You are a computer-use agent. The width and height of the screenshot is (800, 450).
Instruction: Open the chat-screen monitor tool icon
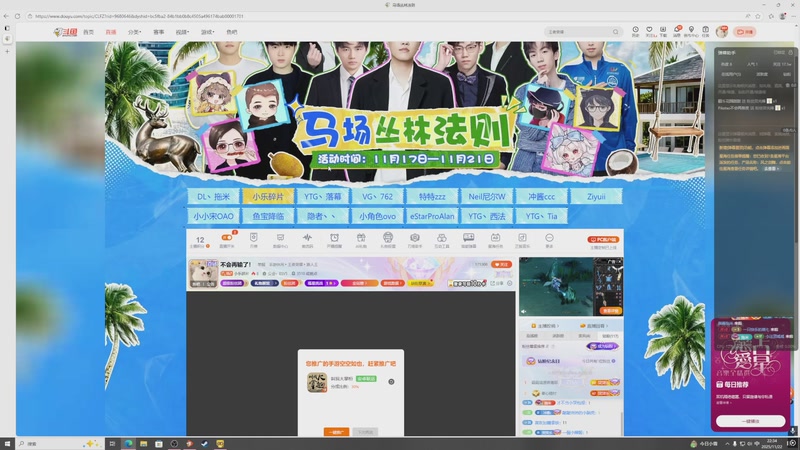click(468, 238)
